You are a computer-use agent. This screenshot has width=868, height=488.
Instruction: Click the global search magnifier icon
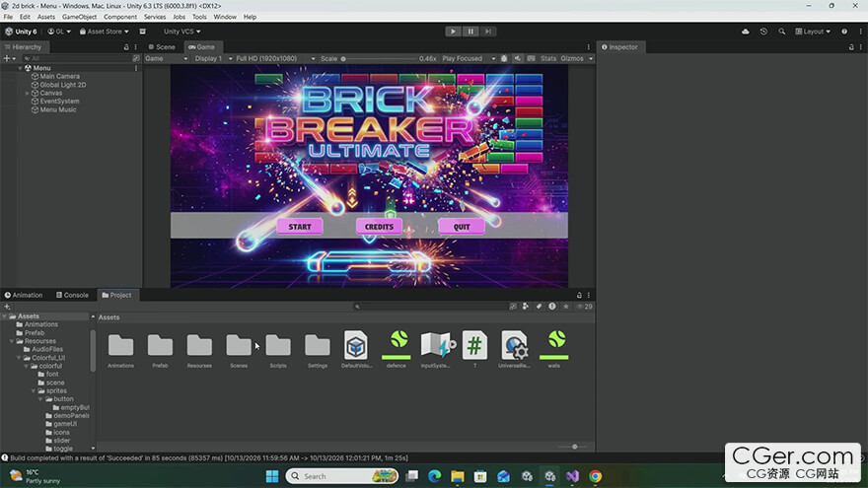click(781, 32)
